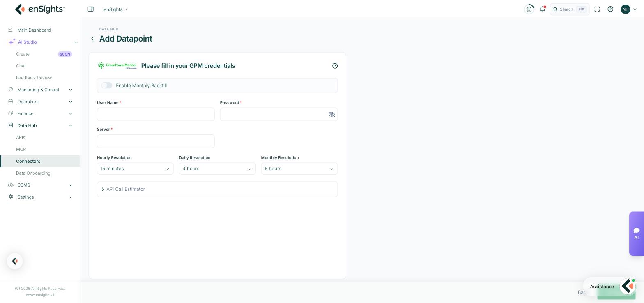The width and height of the screenshot is (644, 303).
Task: Open the APIs page
Action: click(21, 137)
